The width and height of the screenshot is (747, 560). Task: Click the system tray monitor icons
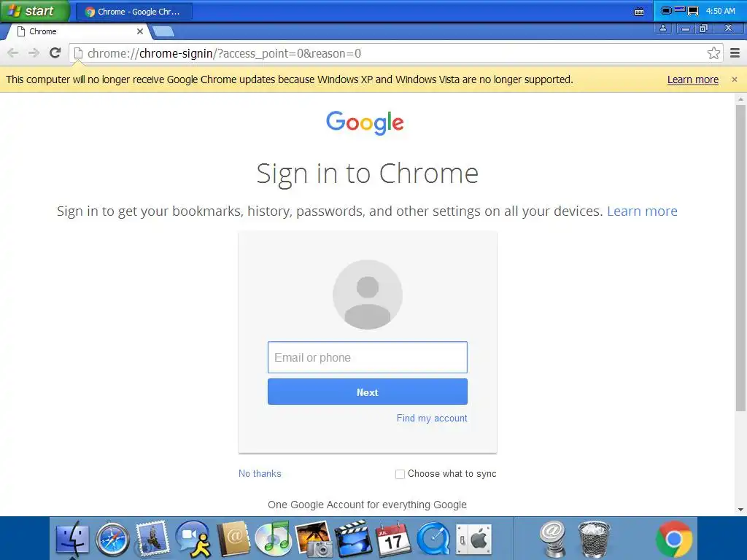[x=681, y=11]
